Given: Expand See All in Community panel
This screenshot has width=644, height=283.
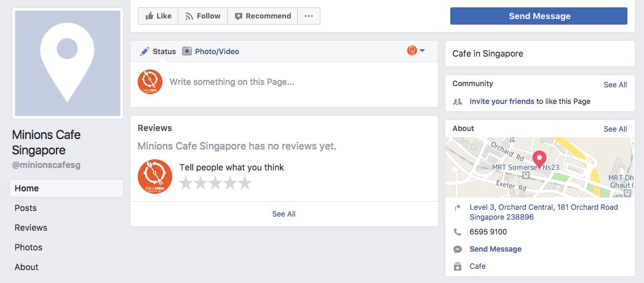Looking at the screenshot, I should tap(615, 85).
